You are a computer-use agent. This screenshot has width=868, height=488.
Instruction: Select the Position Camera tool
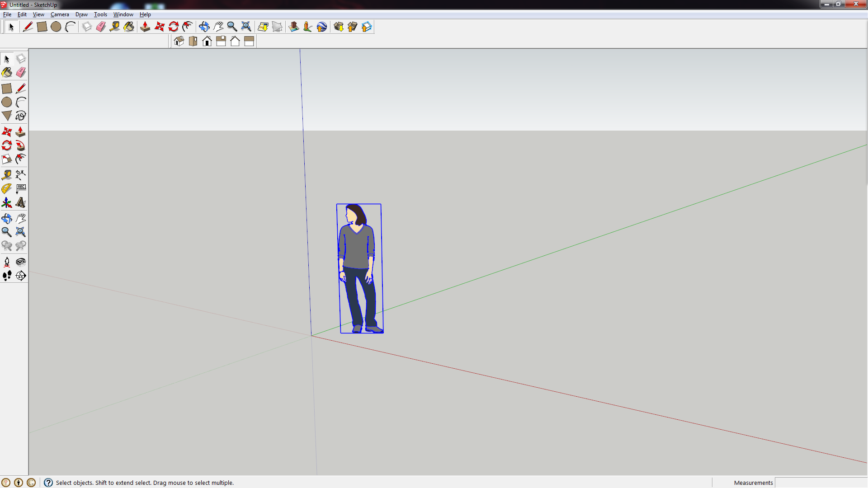click(x=7, y=262)
